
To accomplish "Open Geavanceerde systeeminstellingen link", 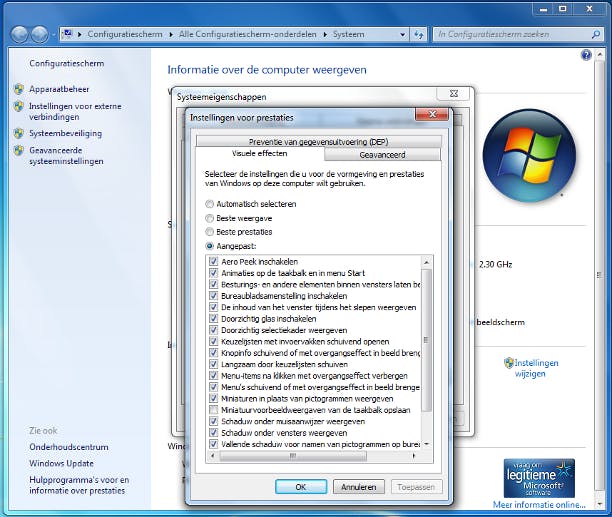I will (66, 156).
